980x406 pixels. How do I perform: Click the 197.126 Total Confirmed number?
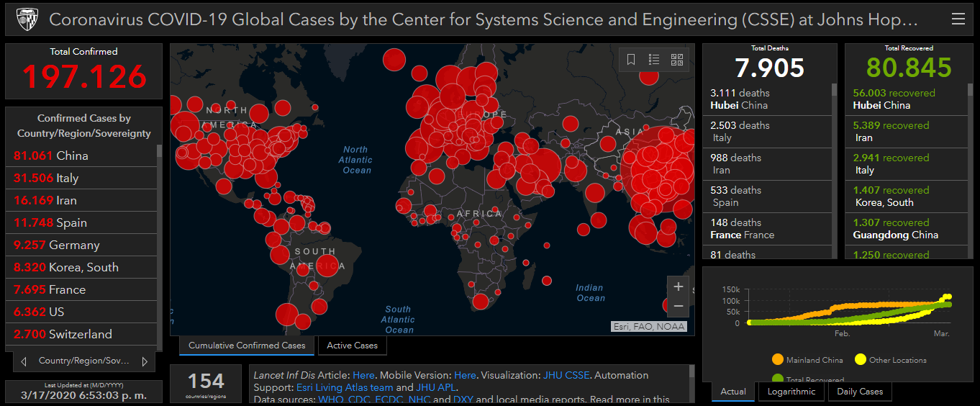click(84, 77)
